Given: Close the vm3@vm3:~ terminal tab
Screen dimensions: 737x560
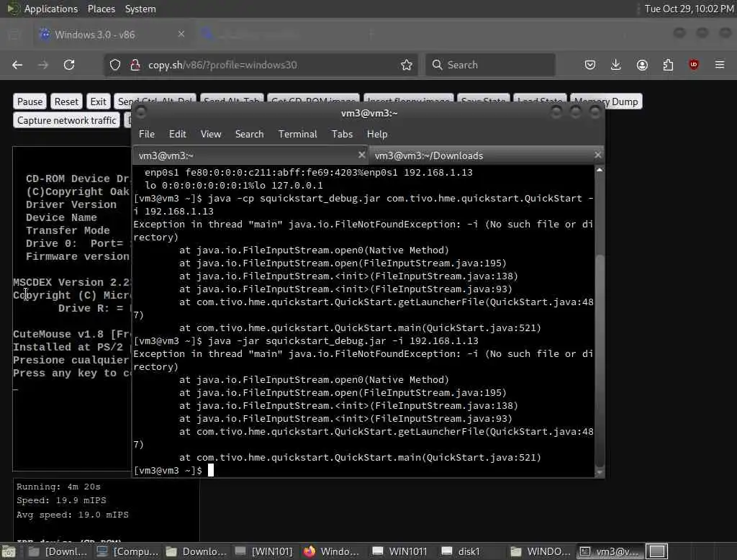Looking at the screenshot, I should point(361,155).
